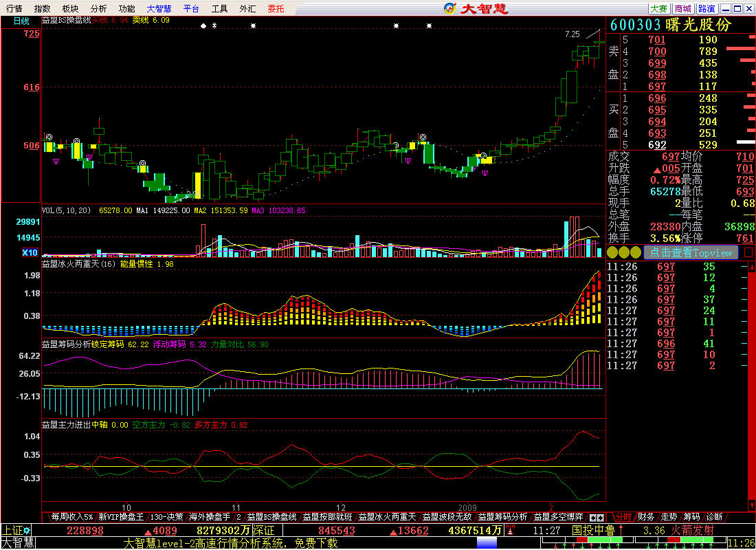Open the 行情 menu

[x=14, y=9]
